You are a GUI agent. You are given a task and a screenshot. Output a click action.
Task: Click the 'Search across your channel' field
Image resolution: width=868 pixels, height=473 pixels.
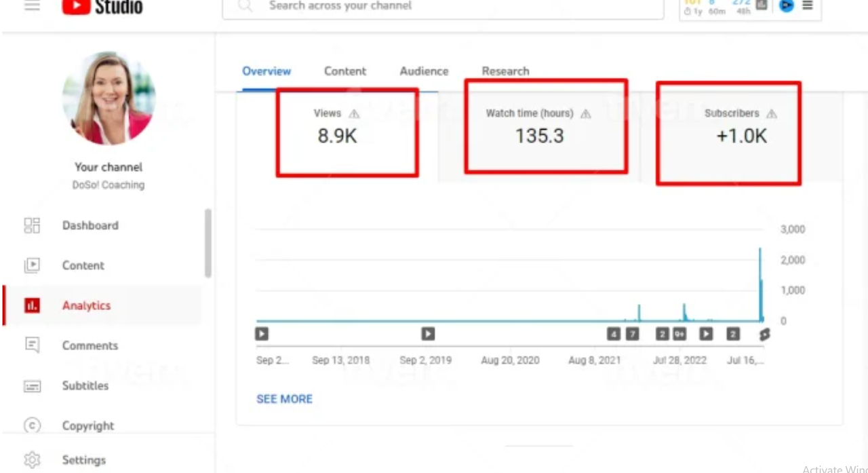[x=442, y=7]
